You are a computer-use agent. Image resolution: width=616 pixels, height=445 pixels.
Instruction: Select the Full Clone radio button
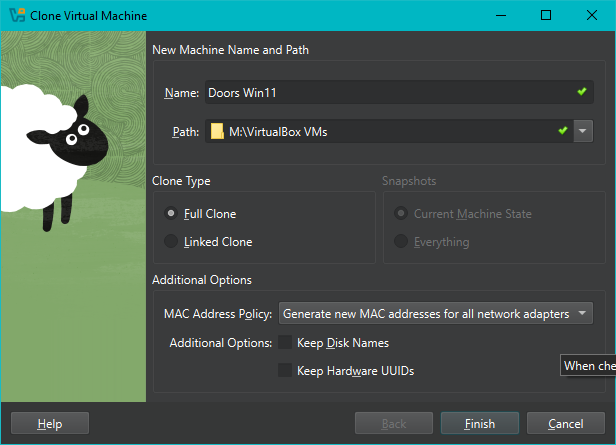click(172, 214)
